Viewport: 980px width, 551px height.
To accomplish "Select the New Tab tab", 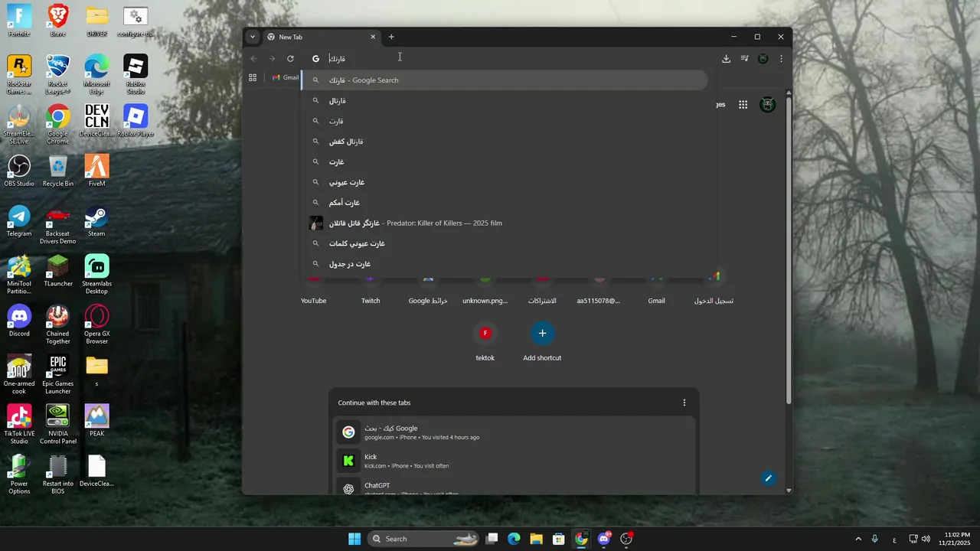I will pyautogui.click(x=322, y=37).
